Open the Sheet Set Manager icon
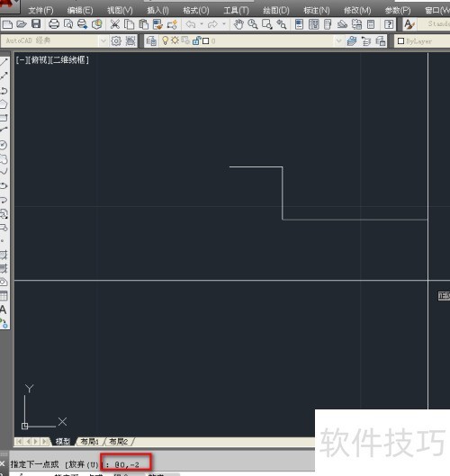This screenshot has width=450, height=476. [342, 24]
